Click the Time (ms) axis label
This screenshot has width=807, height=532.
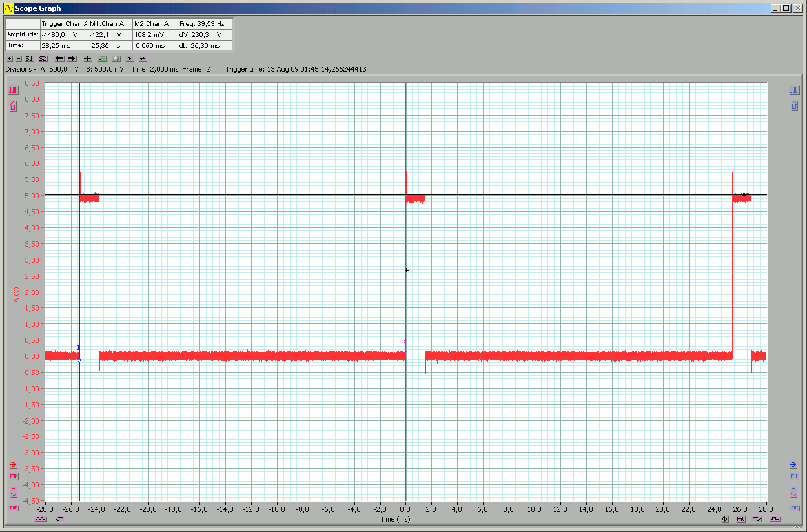point(395,519)
